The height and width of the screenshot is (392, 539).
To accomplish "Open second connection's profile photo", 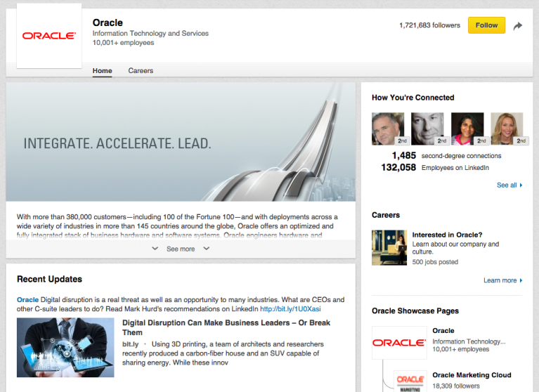I will pyautogui.click(x=427, y=129).
